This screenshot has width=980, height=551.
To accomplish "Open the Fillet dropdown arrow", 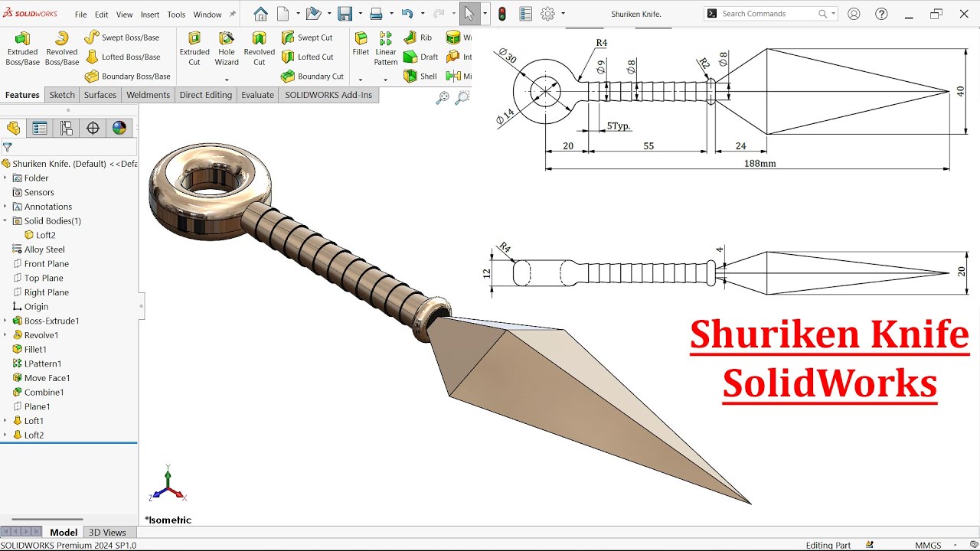I will pyautogui.click(x=361, y=80).
